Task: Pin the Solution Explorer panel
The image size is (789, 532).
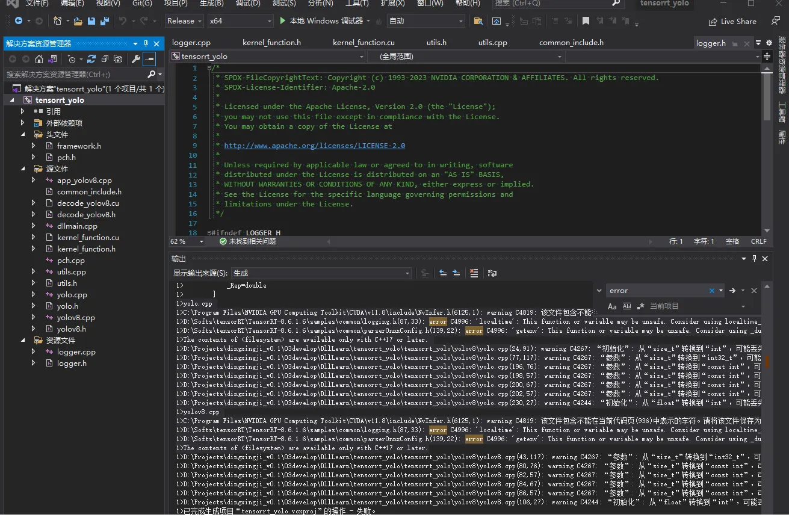Action: click(146, 44)
